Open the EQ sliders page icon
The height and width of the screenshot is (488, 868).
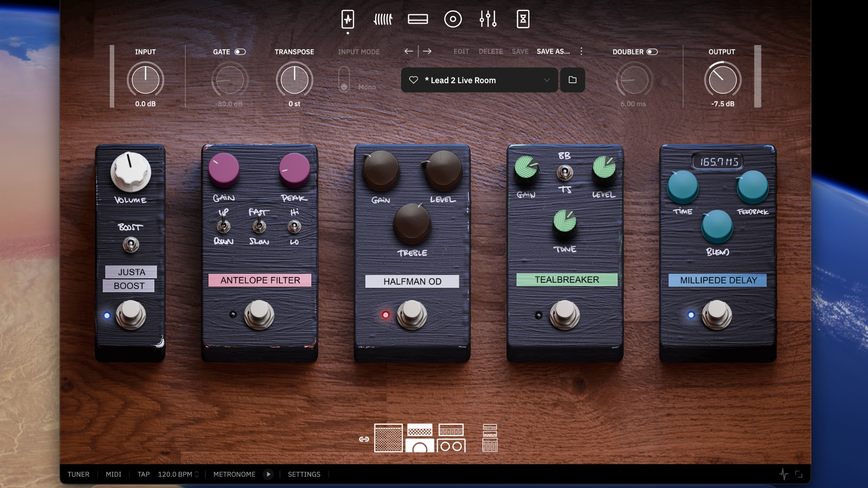(488, 19)
